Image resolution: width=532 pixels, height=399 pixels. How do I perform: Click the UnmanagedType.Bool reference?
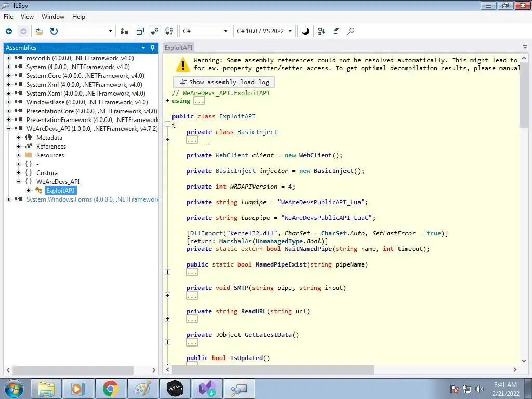coord(288,241)
